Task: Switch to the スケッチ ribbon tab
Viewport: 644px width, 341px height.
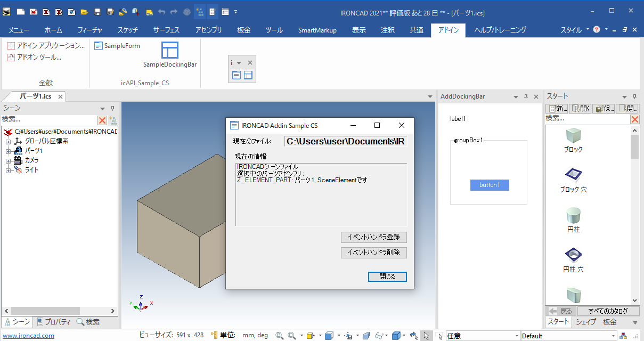Action: pos(128,30)
